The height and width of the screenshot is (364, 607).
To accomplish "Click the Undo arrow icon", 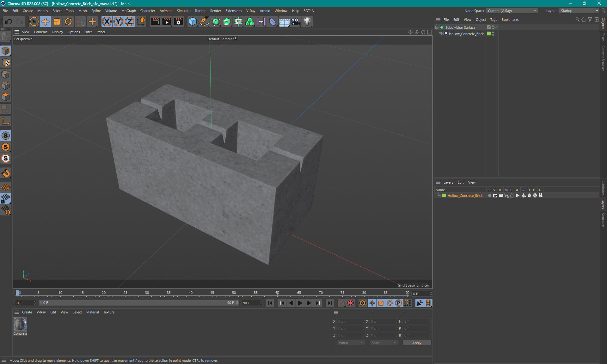I will [9, 21].
